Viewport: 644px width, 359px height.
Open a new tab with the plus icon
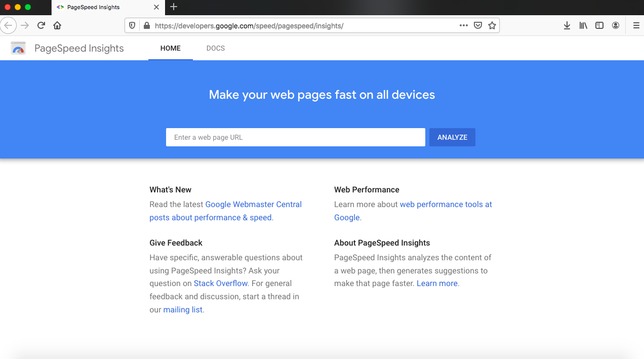[174, 7]
